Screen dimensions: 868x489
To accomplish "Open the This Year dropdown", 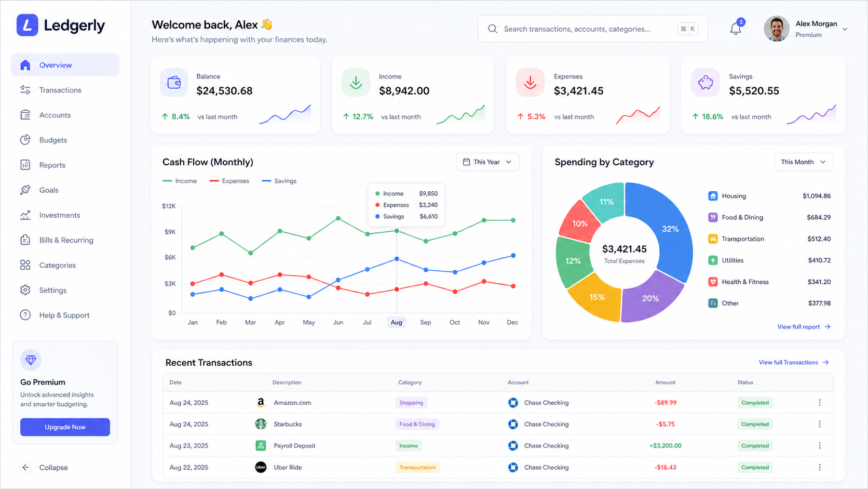I will (x=487, y=162).
